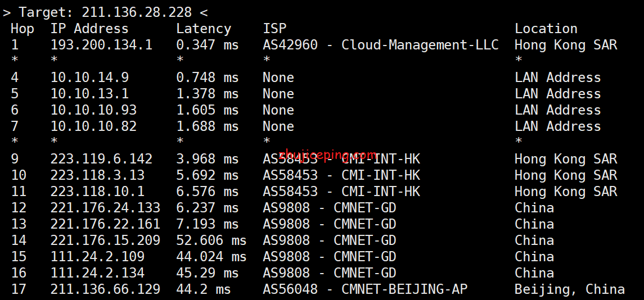644x300 pixels.
Task: Select IP address 10.10.10.93
Action: coord(93,111)
